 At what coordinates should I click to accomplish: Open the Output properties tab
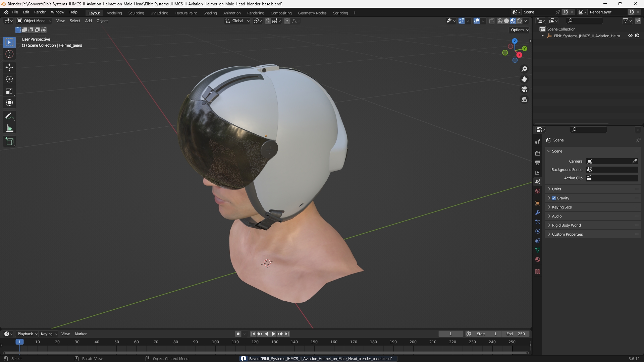coord(538,163)
